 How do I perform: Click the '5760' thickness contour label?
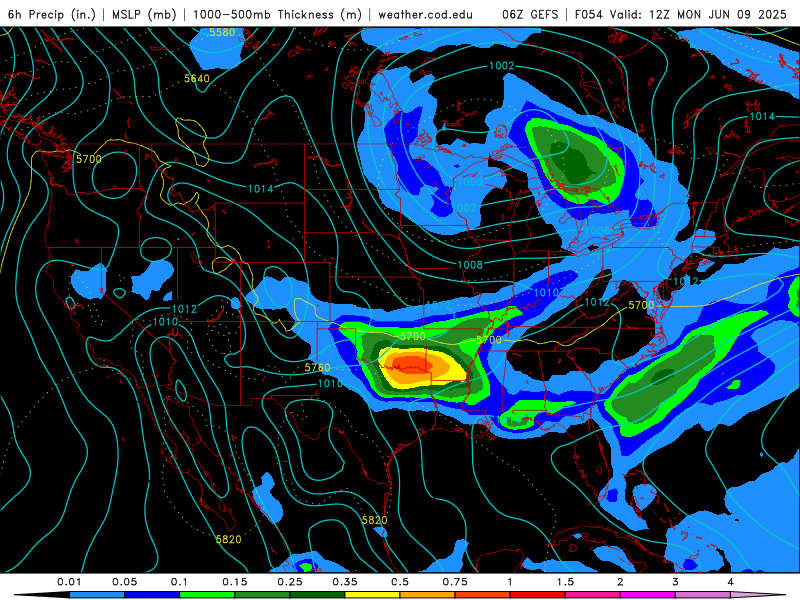coord(317,367)
